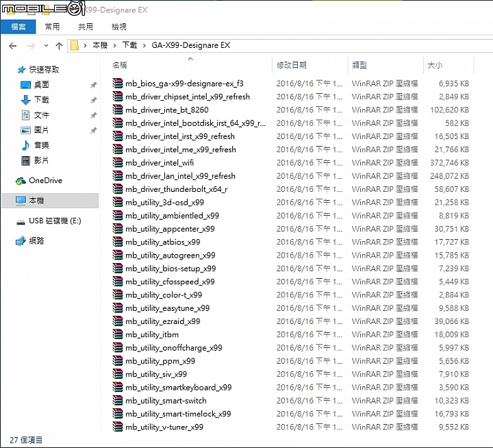Click archive icon of mb_driver_thunderbolt_x64_r
Screen dimensions: 493x448
(118, 189)
